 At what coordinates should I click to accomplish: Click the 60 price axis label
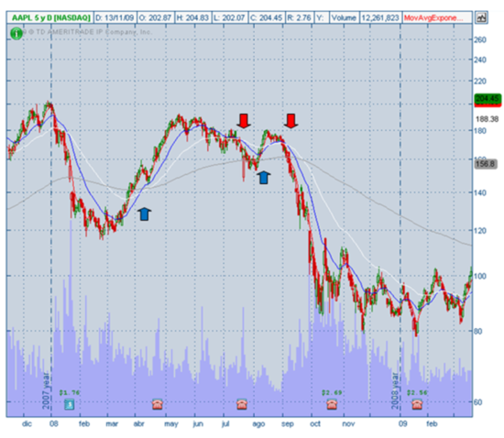coord(478,402)
